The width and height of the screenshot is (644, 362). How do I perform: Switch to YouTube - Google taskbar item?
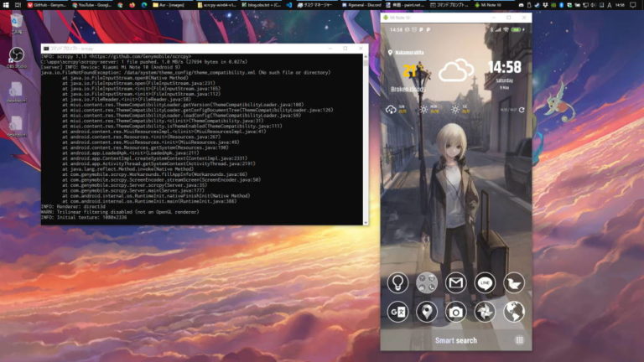coord(92,5)
